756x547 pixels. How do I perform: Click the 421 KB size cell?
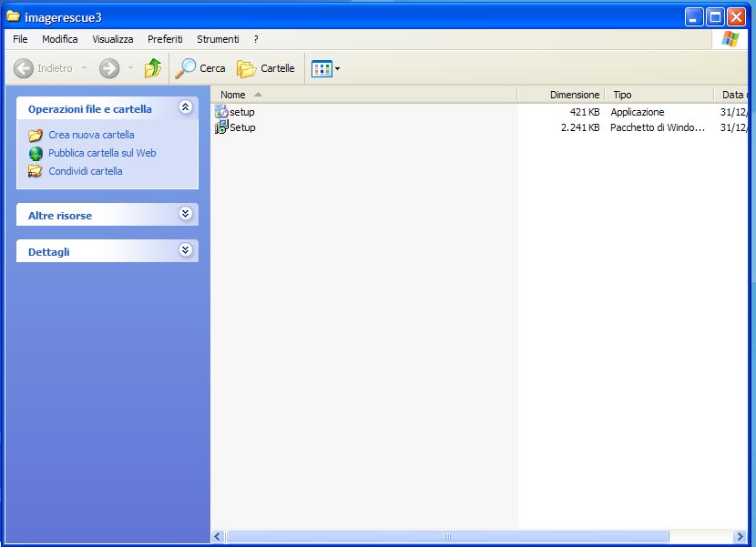pos(585,112)
